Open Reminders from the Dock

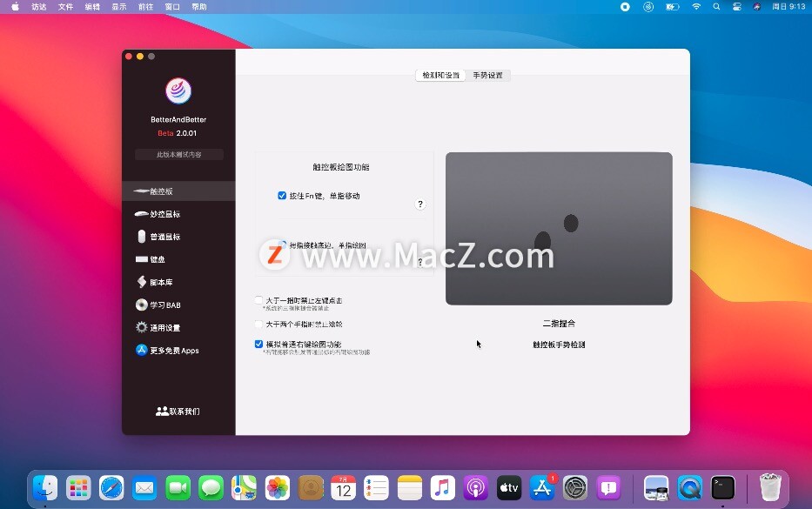point(377,488)
